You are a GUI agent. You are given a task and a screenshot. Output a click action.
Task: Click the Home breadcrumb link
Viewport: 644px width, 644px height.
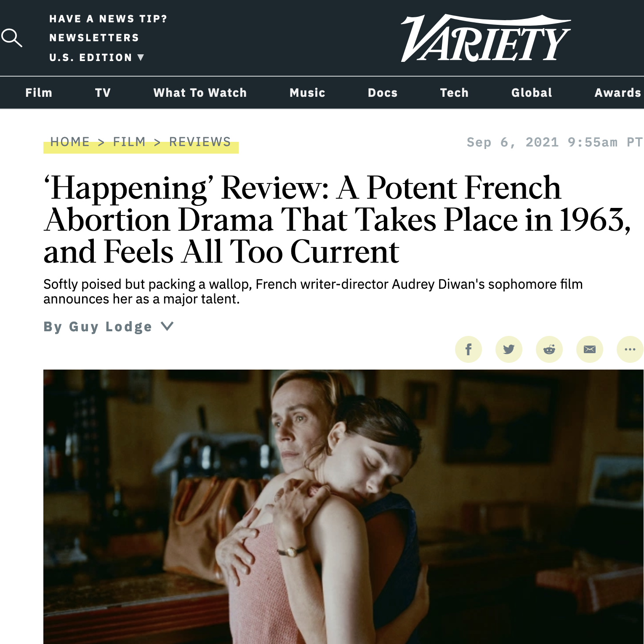click(x=70, y=142)
